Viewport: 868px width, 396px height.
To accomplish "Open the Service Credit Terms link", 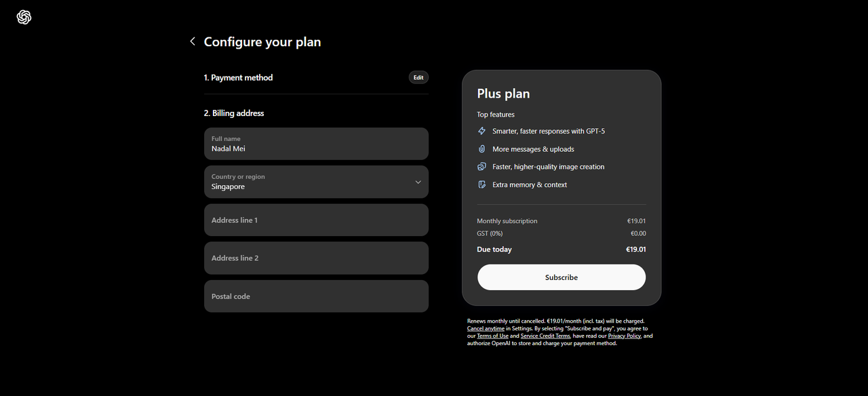I will (x=545, y=336).
